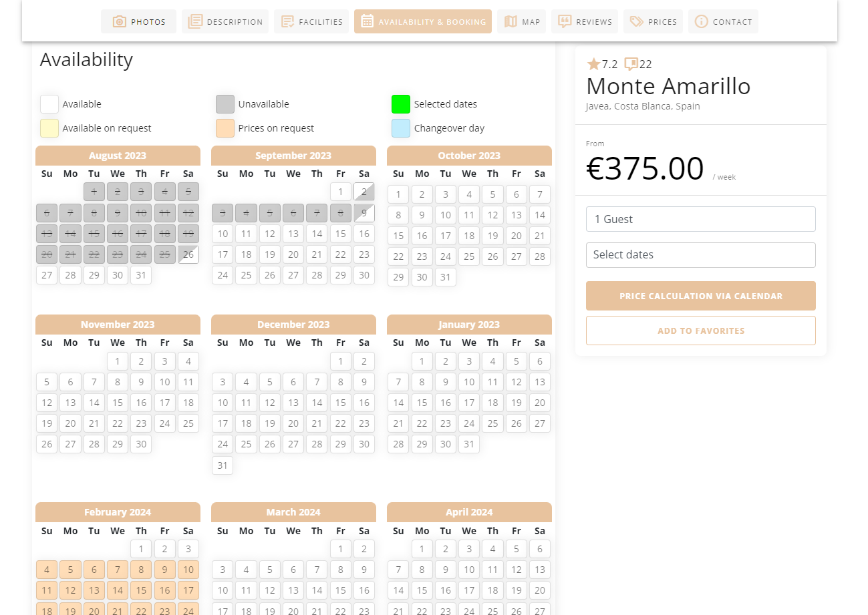Pick December 25 2023
The width and height of the screenshot is (868, 615).
click(x=247, y=444)
